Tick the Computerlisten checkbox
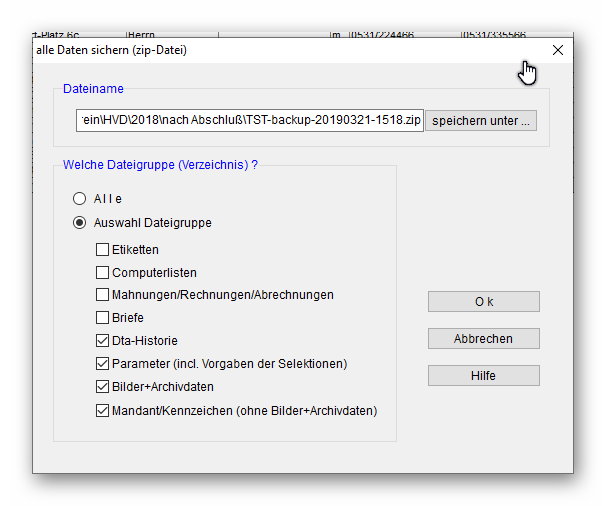Screen dimensions: 606x506 pyautogui.click(x=102, y=272)
